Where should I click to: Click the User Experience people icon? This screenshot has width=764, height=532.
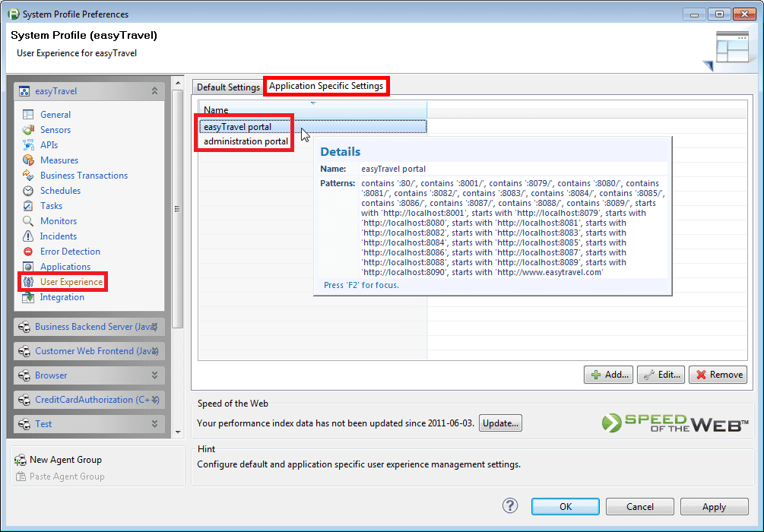tap(28, 282)
